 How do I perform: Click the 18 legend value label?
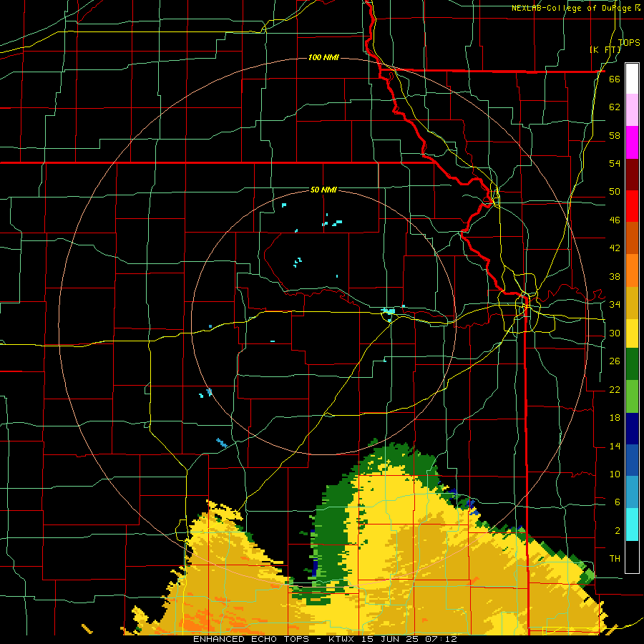(615, 418)
